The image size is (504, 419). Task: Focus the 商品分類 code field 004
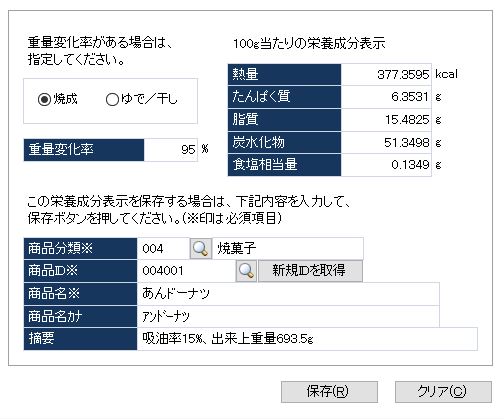point(163,249)
